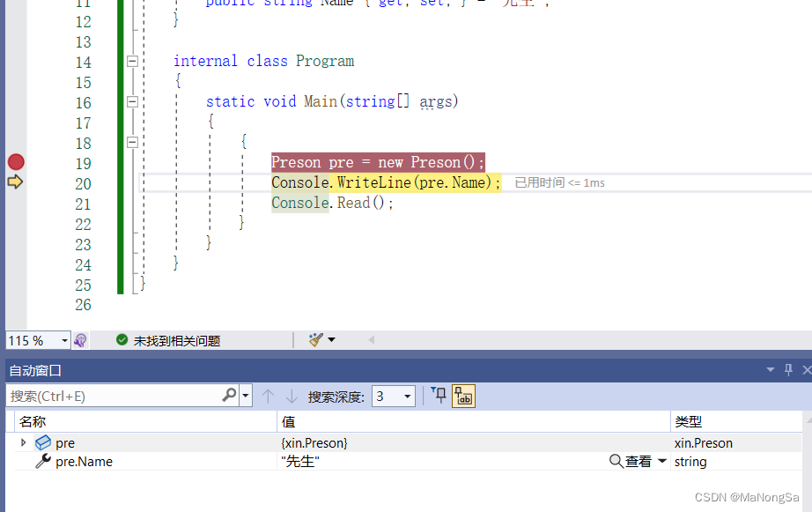Click the red breakpoint on line 19
Viewport: 812px width, 512px height.
(16, 162)
